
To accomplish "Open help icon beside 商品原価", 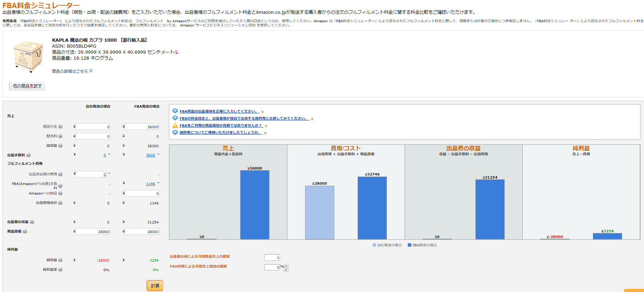I will click(x=25, y=232).
